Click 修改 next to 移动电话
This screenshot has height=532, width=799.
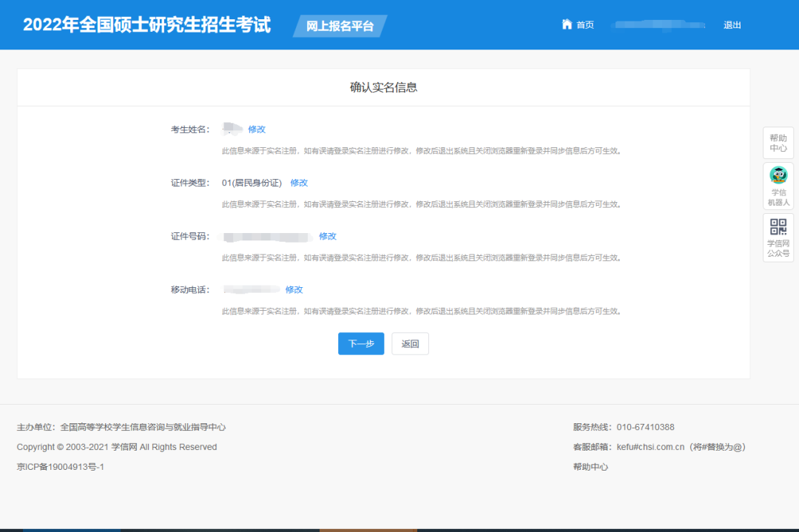coord(294,289)
